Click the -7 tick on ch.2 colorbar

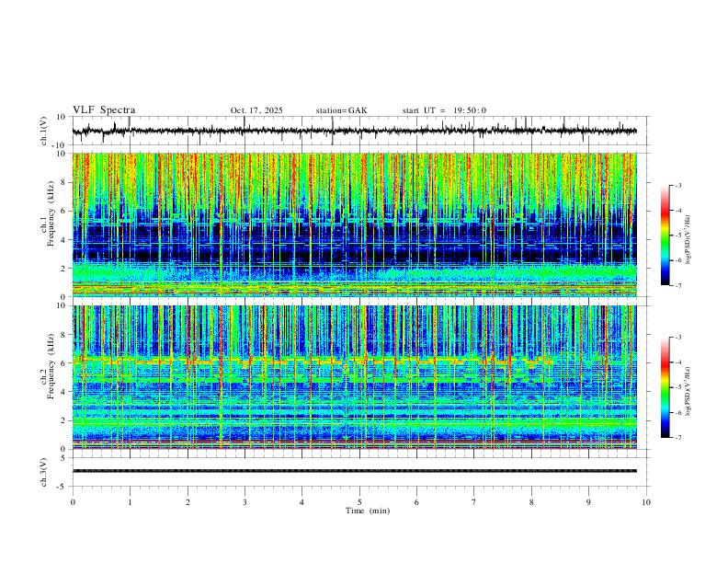point(677,438)
